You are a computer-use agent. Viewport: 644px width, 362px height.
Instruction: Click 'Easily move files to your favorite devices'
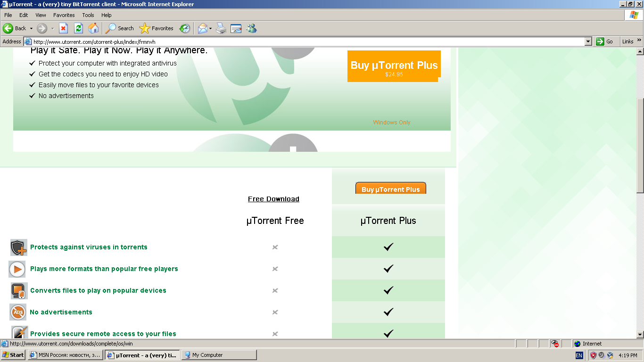pos(99,85)
